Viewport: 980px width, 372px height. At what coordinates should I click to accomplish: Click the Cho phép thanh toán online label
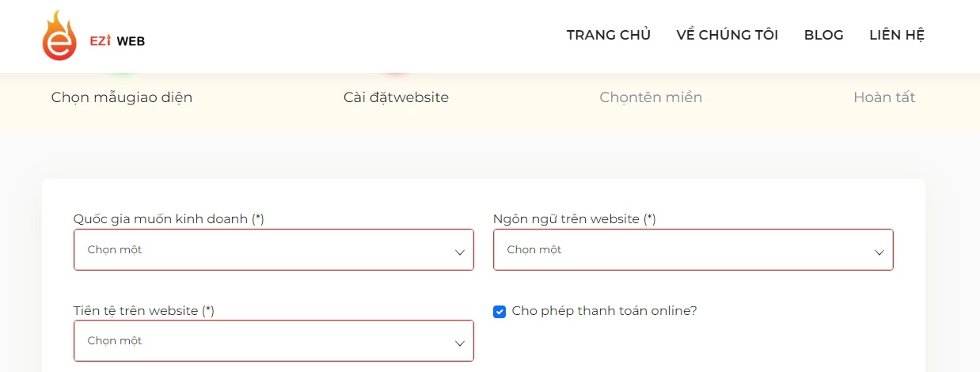click(x=604, y=311)
